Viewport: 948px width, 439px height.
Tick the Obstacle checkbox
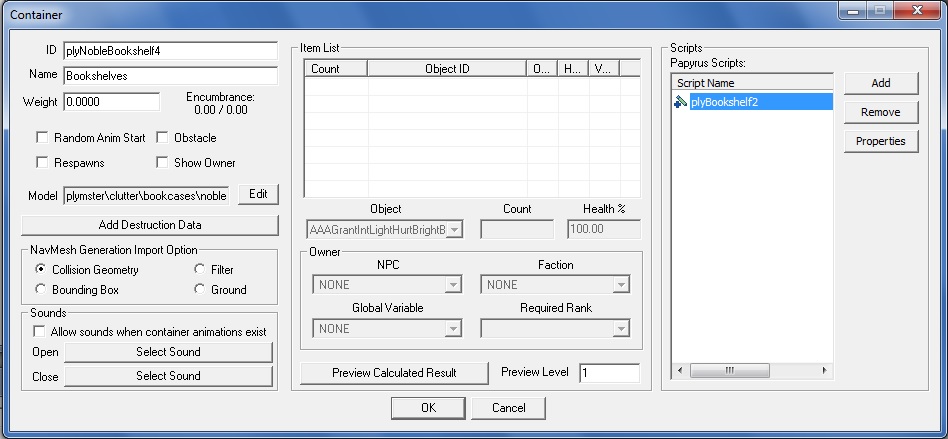[x=163, y=138]
